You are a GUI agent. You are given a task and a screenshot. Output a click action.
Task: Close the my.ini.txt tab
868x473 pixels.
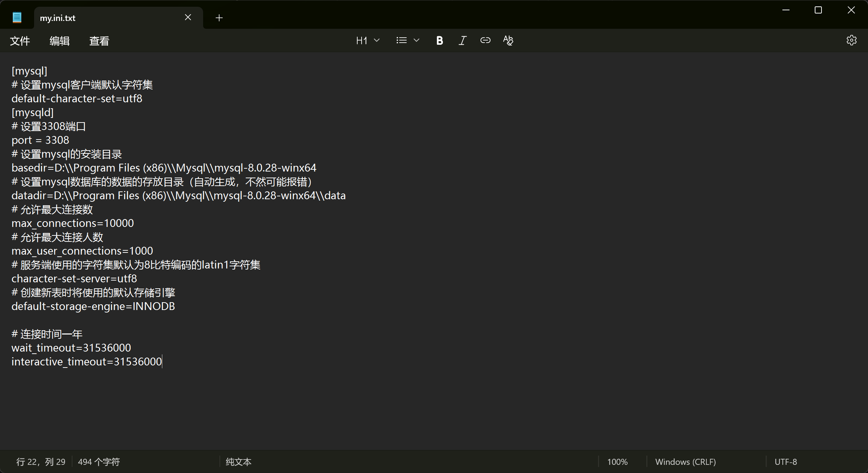tap(188, 17)
